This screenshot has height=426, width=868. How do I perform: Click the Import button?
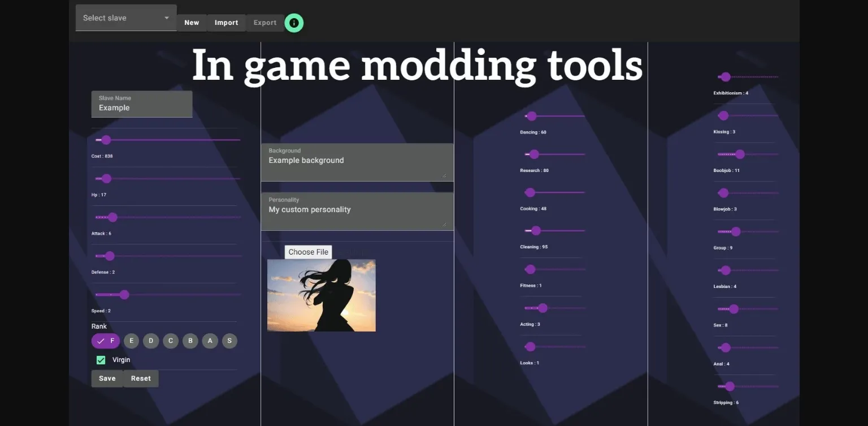click(226, 23)
